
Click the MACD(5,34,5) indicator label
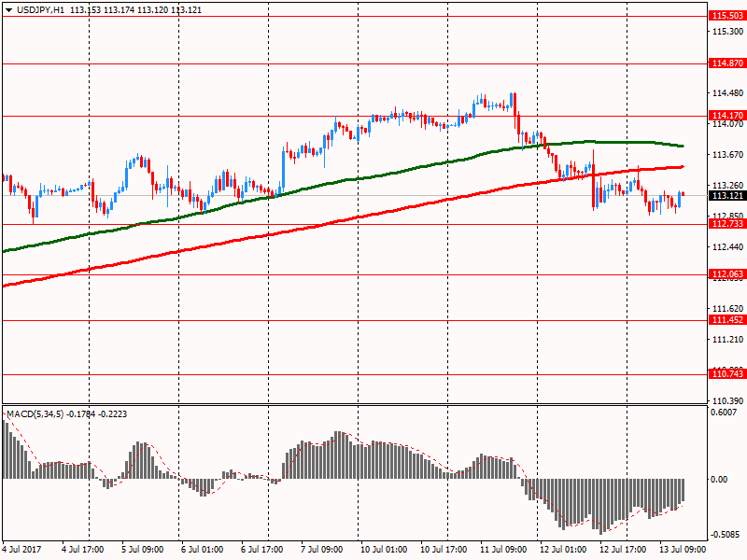coord(35,413)
